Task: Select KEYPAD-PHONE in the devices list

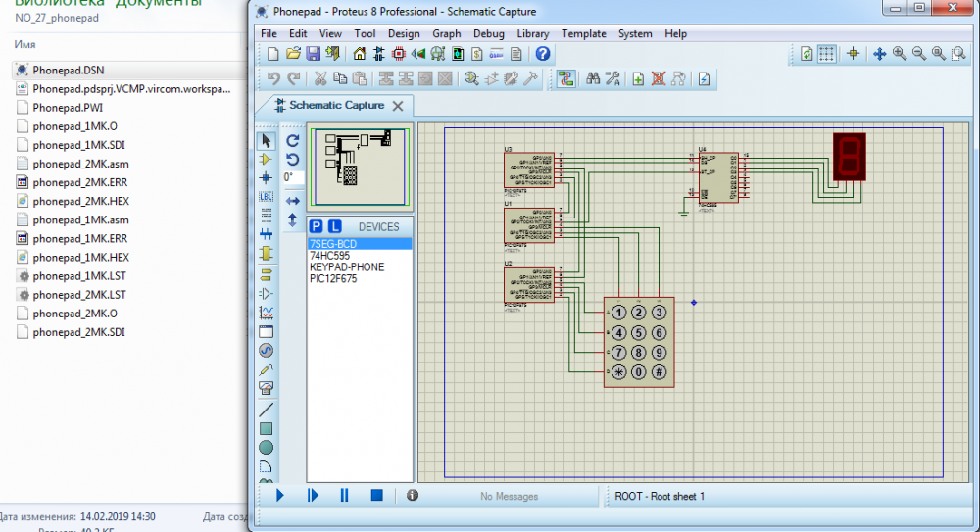Action: [x=347, y=266]
